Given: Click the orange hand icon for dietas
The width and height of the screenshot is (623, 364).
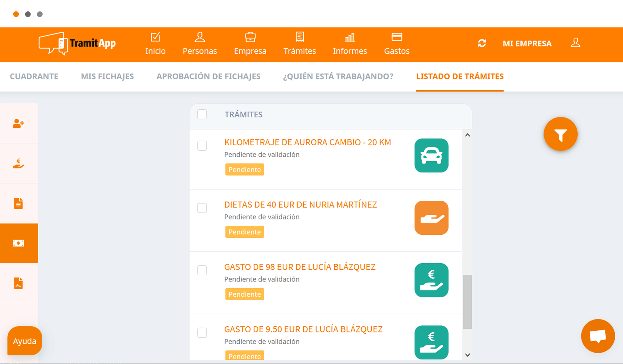Looking at the screenshot, I should pyautogui.click(x=431, y=218).
